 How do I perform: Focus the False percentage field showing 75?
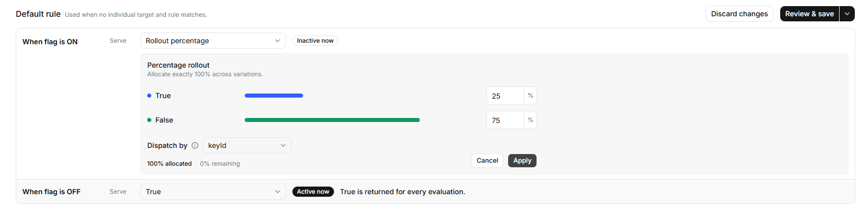505,120
